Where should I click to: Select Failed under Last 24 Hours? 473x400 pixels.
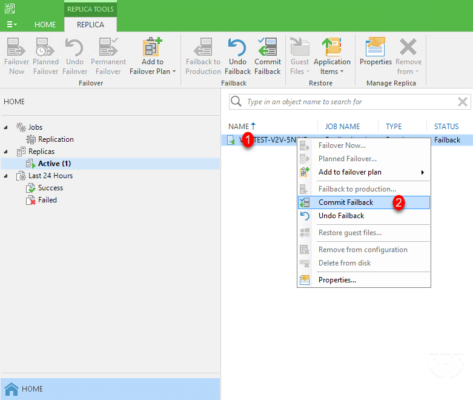point(47,200)
